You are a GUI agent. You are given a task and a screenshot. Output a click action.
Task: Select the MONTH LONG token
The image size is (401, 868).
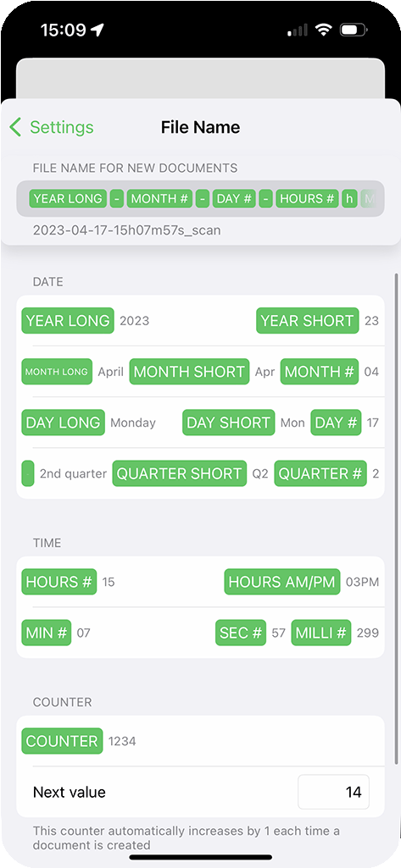tap(57, 372)
